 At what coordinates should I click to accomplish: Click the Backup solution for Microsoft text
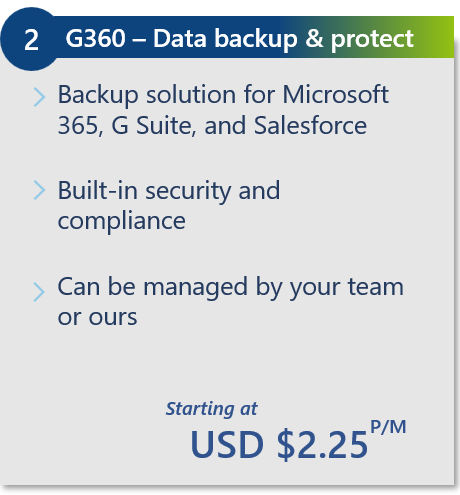click(x=223, y=95)
